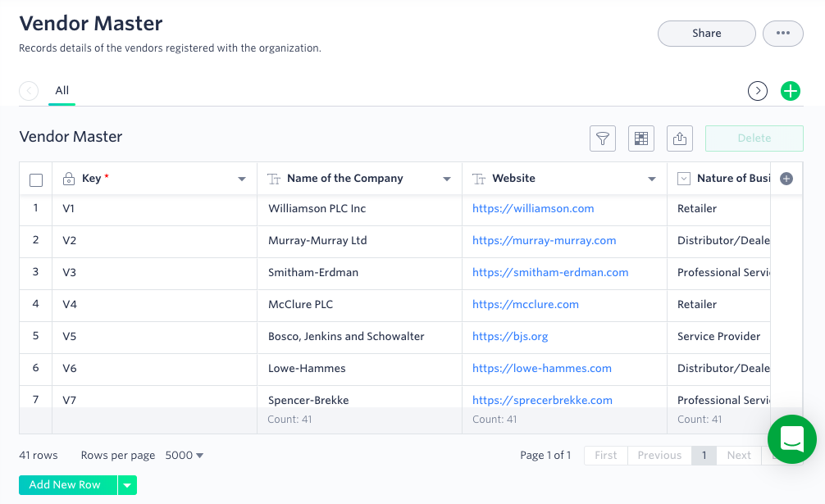Click the left arrow circle beside All tab
Viewport: 825px width, 504px height.
click(29, 91)
